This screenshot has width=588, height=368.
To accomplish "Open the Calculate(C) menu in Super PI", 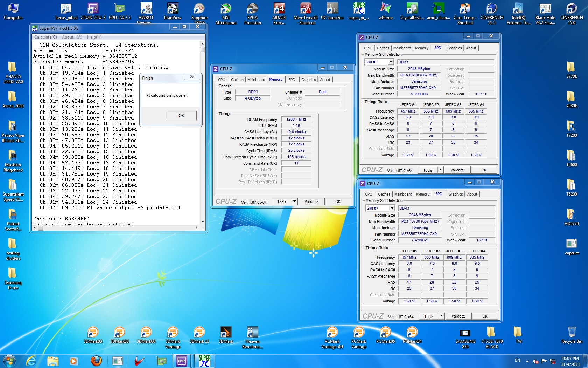I will [45, 37].
